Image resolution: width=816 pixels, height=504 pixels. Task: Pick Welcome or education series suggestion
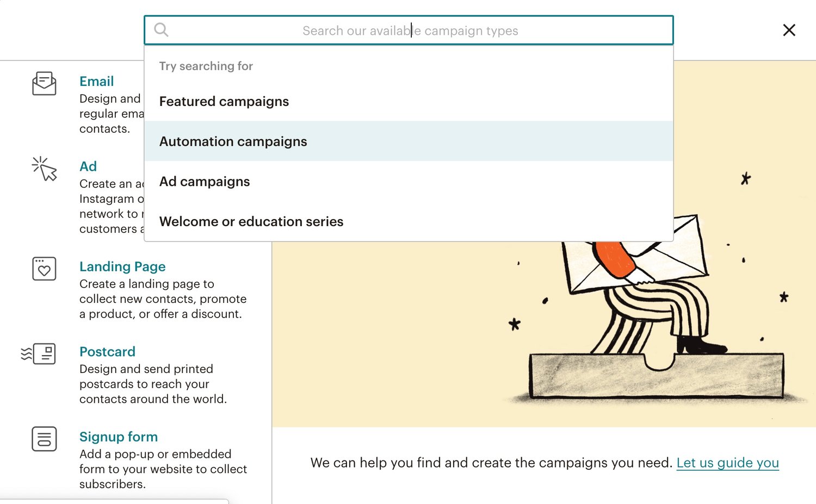coord(251,221)
